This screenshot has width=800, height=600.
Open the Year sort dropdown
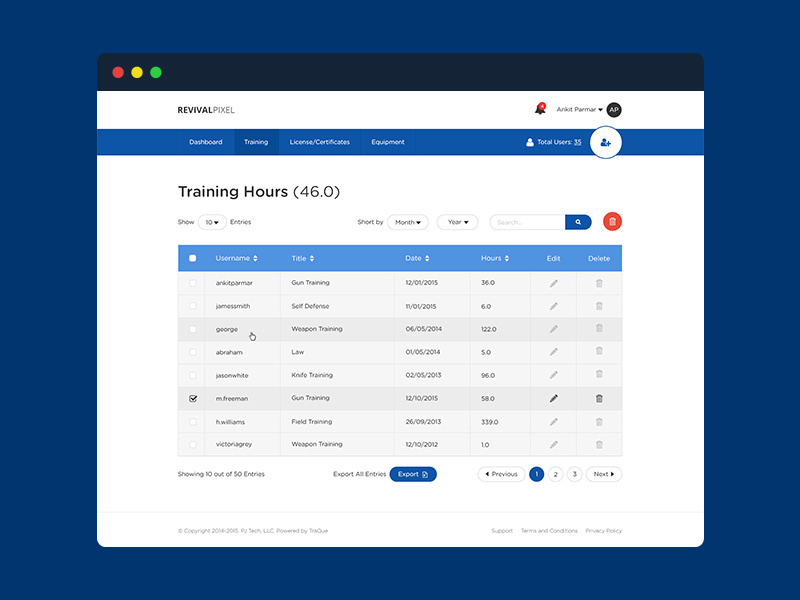(458, 222)
